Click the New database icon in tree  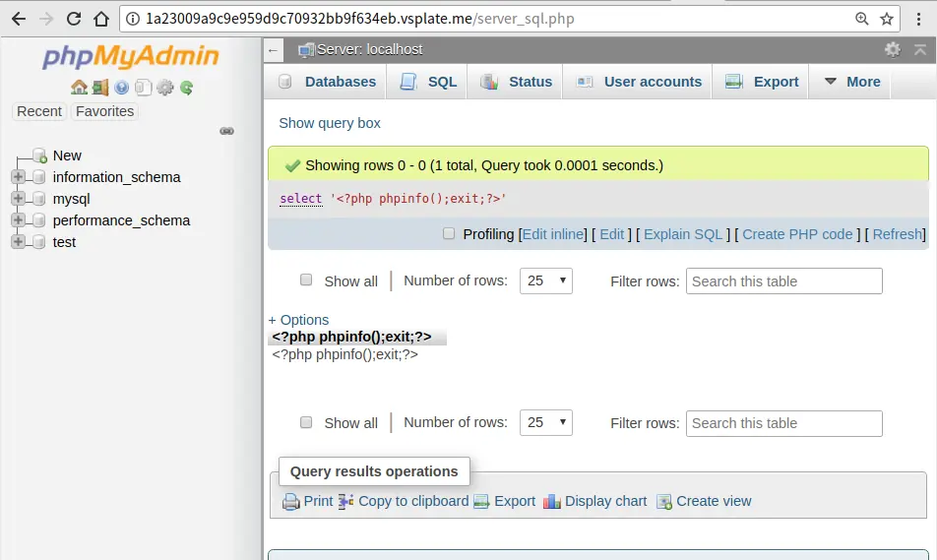[39, 156]
